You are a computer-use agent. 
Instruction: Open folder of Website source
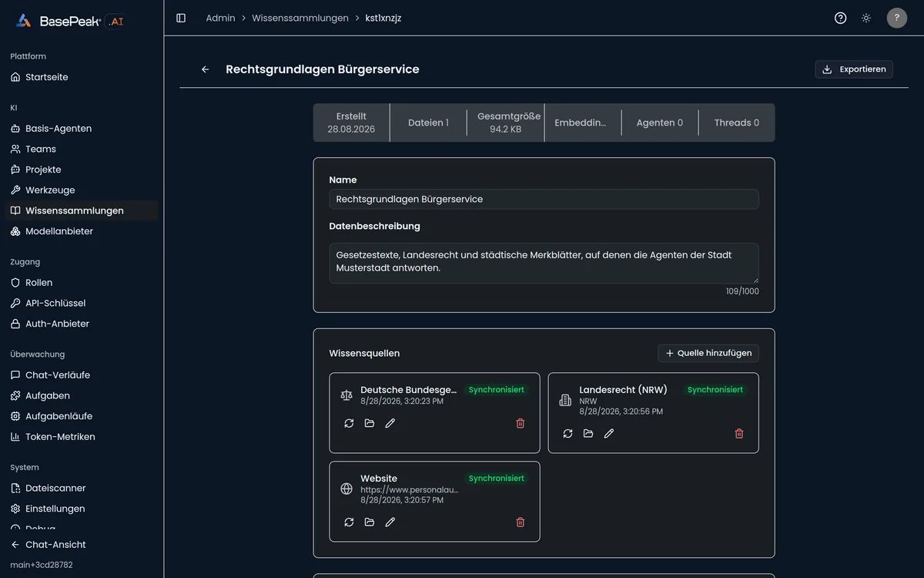[x=370, y=522]
